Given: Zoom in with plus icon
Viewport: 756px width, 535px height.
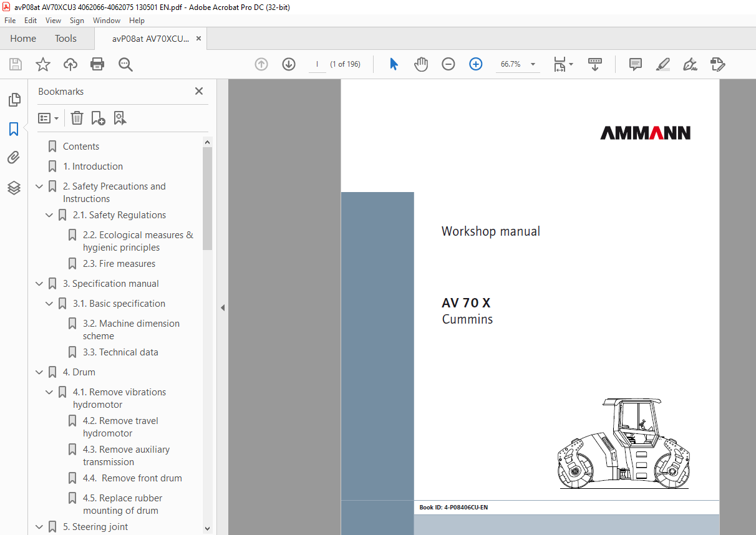Looking at the screenshot, I should point(476,64).
